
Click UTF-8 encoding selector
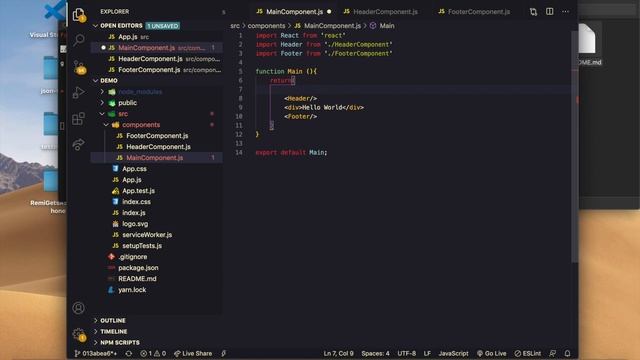click(407, 353)
